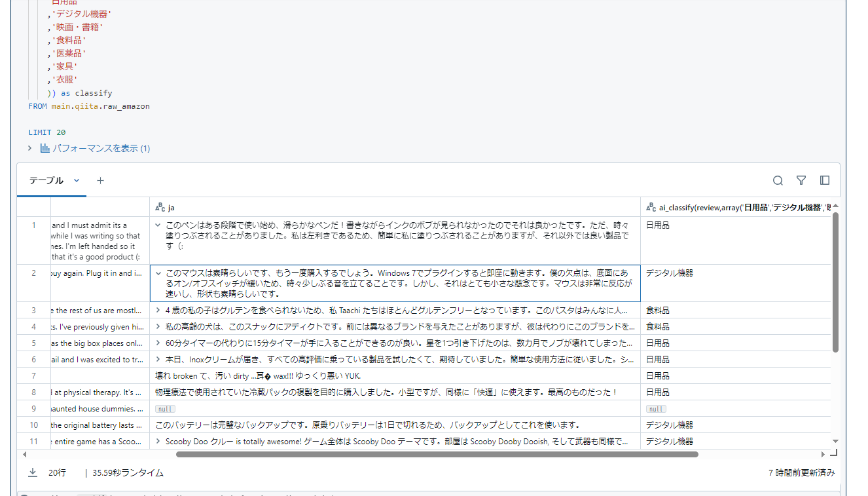
Task: Click 食料品 classify cell in row 3
Action: point(736,310)
